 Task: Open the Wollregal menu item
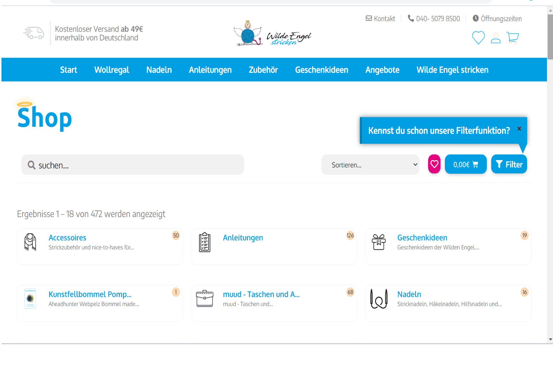click(x=112, y=70)
